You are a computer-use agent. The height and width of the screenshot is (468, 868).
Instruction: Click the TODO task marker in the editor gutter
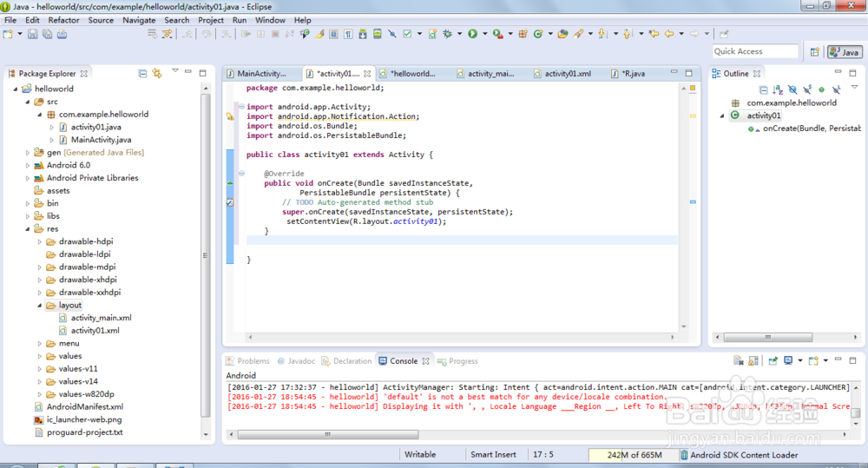[230, 202]
